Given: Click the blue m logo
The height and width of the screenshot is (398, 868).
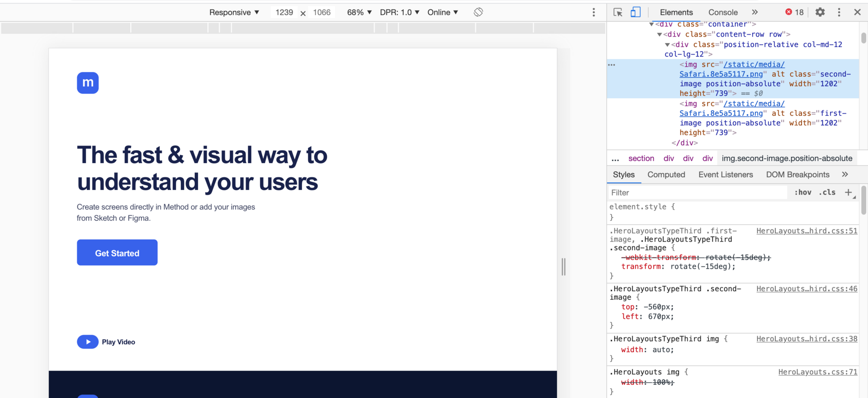Looking at the screenshot, I should 88,83.
